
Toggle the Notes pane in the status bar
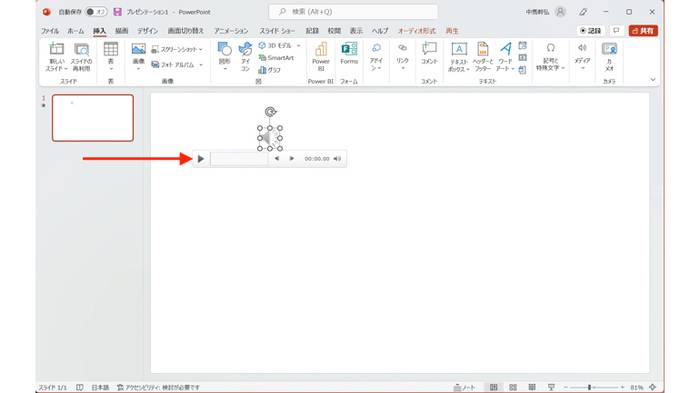pos(464,387)
